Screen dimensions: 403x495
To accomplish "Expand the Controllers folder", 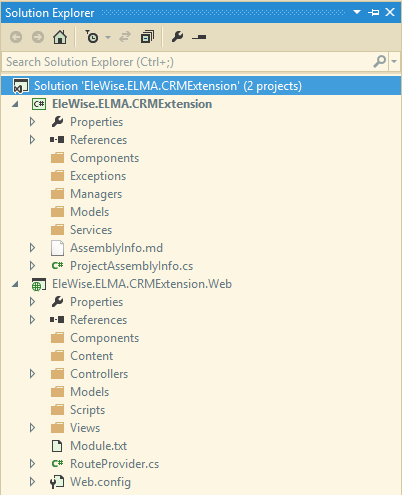I will [x=32, y=374].
